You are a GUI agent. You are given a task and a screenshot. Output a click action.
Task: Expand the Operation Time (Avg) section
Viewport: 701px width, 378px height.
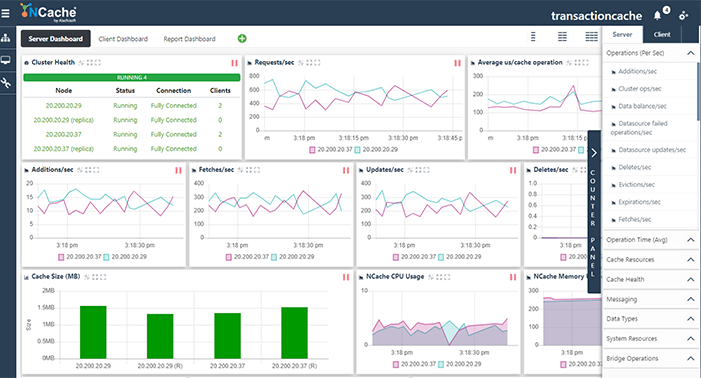point(690,240)
